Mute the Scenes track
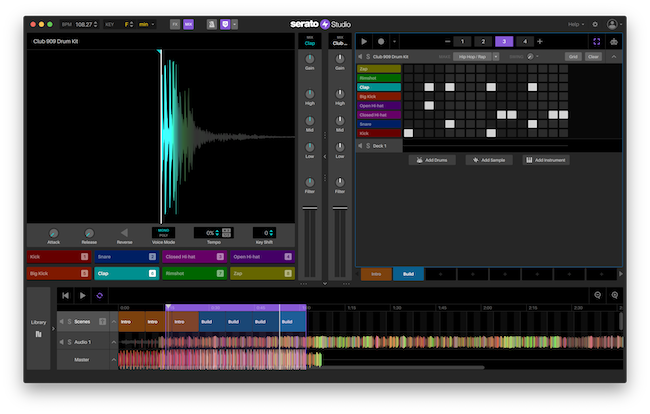 (x=62, y=322)
